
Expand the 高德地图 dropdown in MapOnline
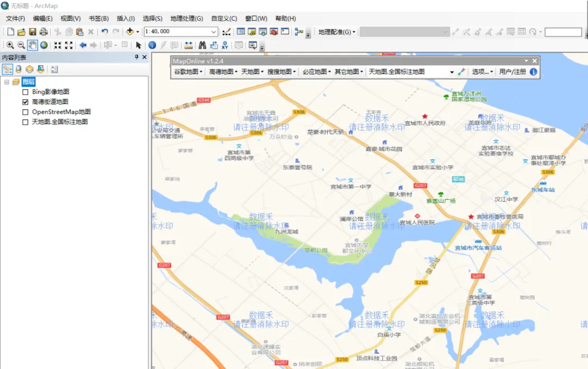(x=223, y=72)
